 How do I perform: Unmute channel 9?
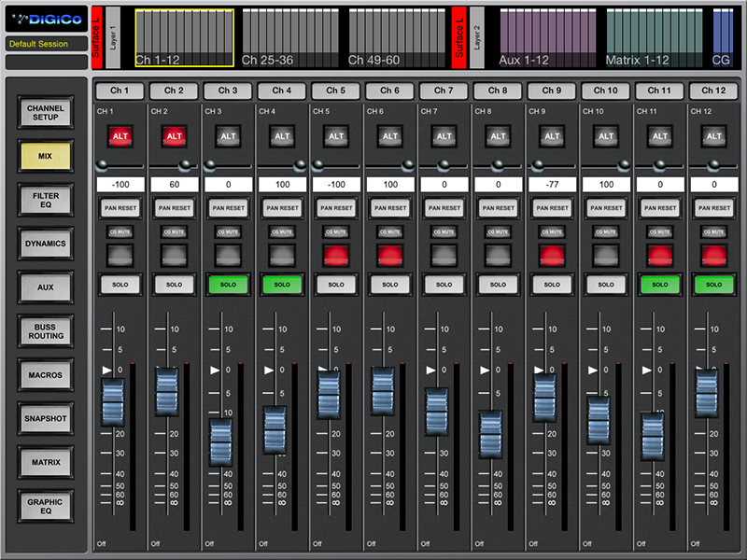click(552, 255)
